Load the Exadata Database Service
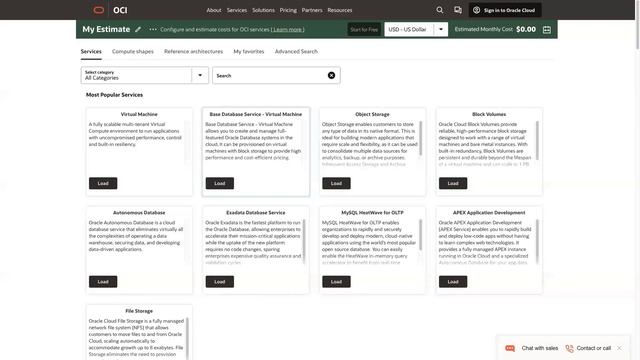 [220, 282]
